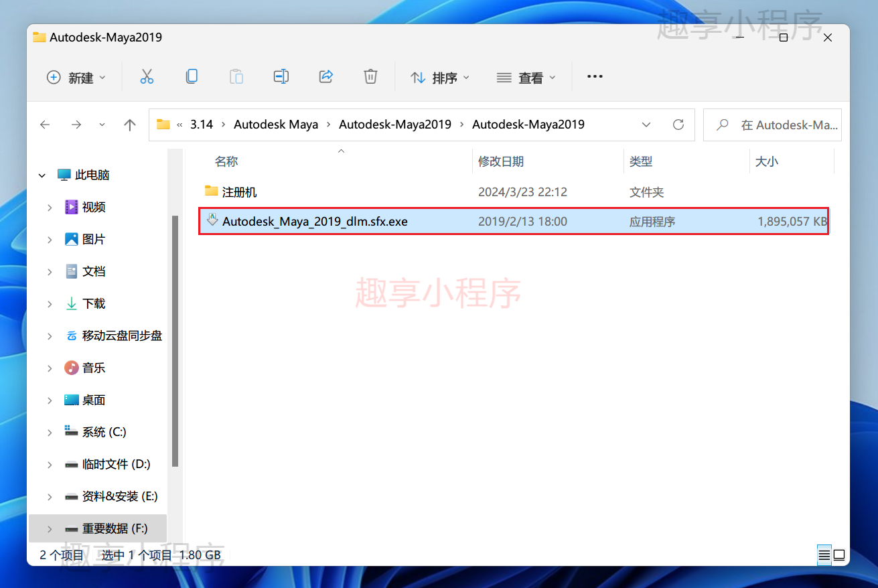Minimize the Autodesk-Maya2019 window
878x588 pixels.
click(x=739, y=38)
